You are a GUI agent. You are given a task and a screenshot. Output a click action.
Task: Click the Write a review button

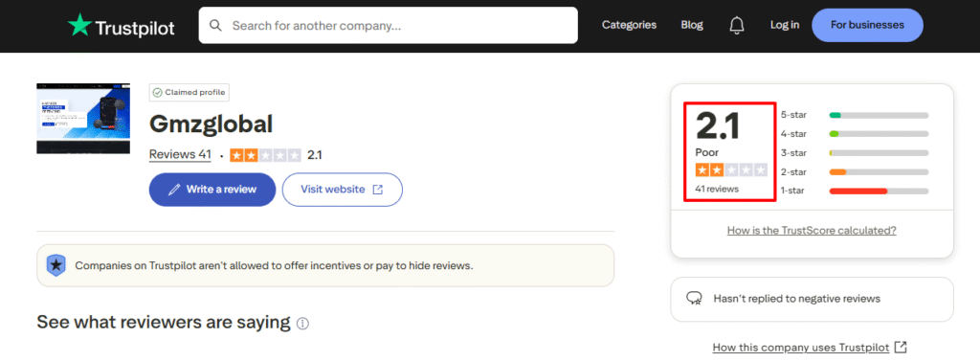click(212, 190)
